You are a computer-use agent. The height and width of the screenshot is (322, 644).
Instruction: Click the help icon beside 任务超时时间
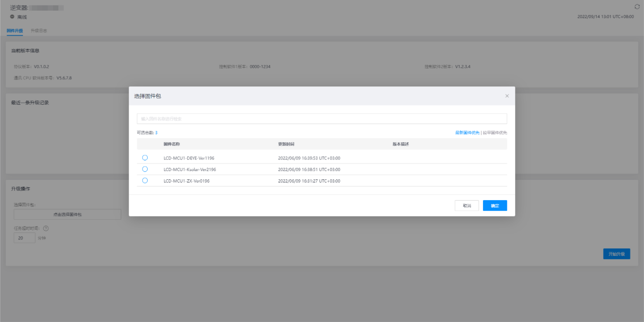(x=46, y=229)
